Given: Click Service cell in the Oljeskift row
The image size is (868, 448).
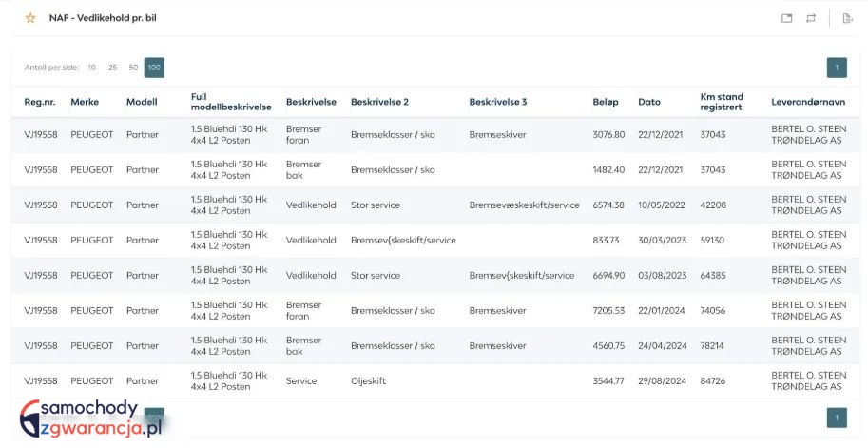Looking at the screenshot, I should [301, 381].
